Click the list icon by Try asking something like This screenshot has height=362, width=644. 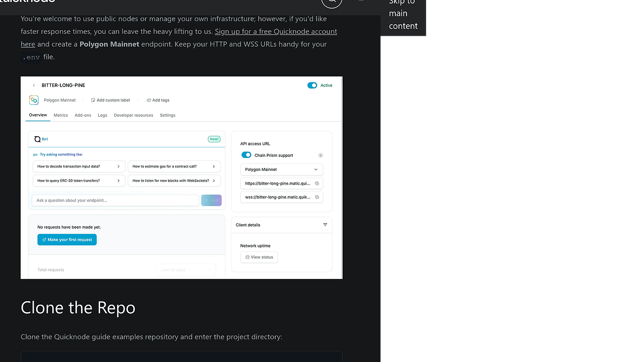coord(35,155)
